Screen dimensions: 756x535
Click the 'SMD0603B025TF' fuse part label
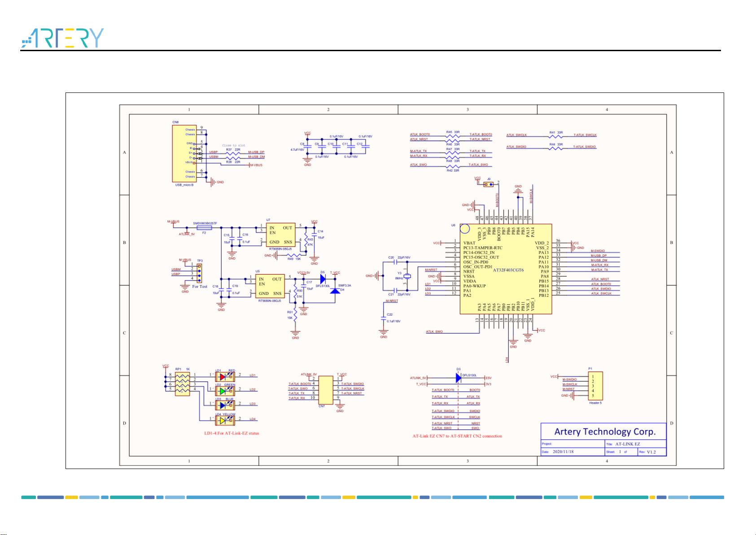click(x=205, y=223)
